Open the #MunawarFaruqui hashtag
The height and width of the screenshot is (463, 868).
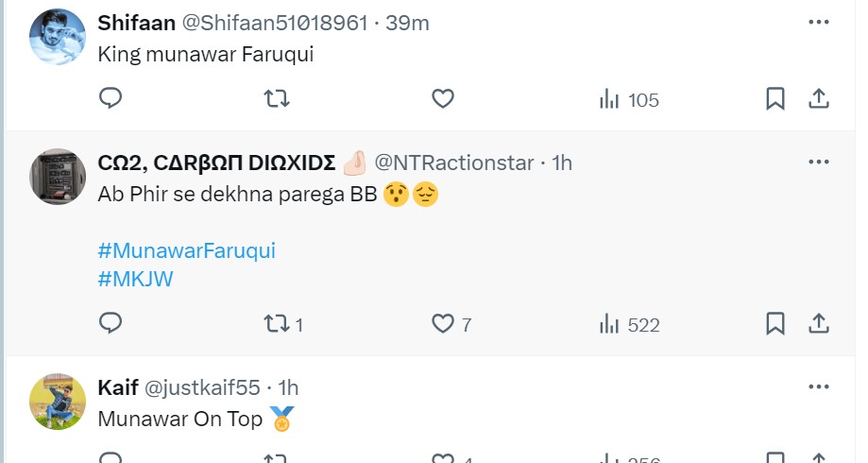[x=186, y=251]
